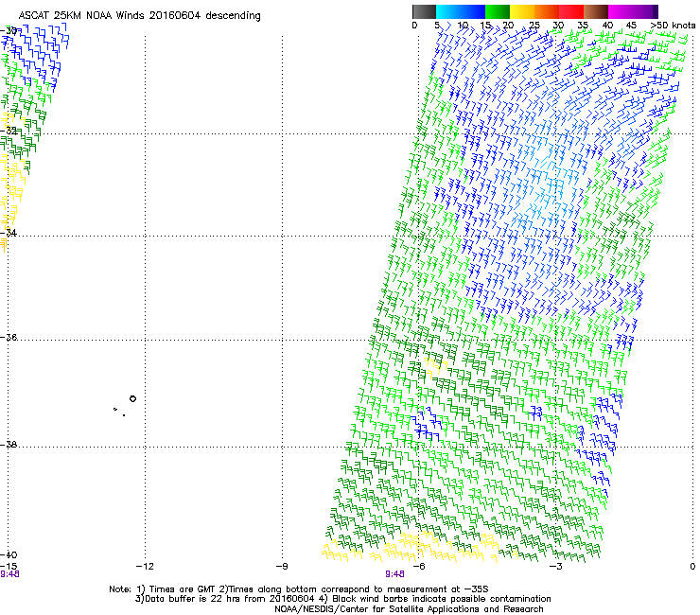Click the small island circle outline near -12
The height and width of the screenshot is (615, 700).
[x=132, y=399]
